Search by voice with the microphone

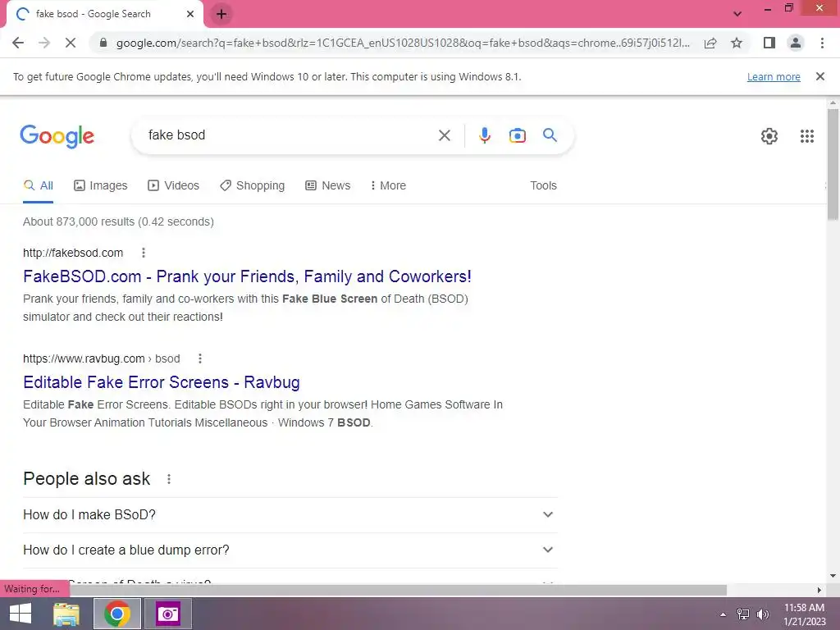tap(484, 135)
